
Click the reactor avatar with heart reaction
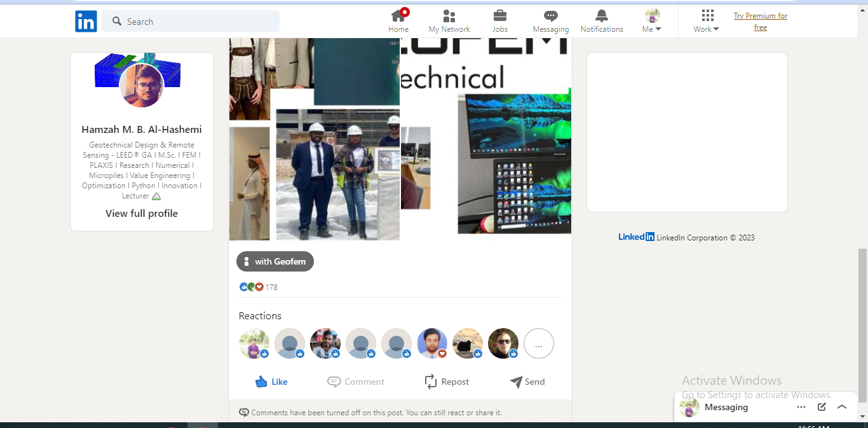(x=432, y=343)
